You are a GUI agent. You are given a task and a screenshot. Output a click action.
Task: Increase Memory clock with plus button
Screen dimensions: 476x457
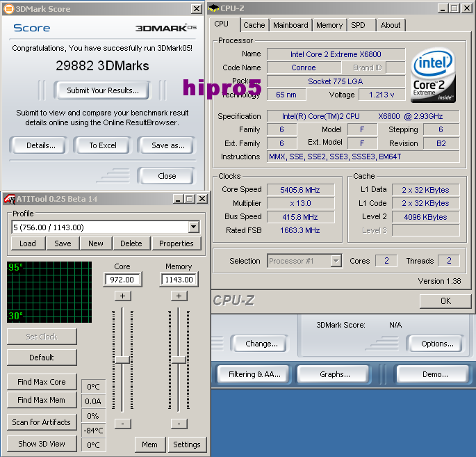click(x=179, y=296)
